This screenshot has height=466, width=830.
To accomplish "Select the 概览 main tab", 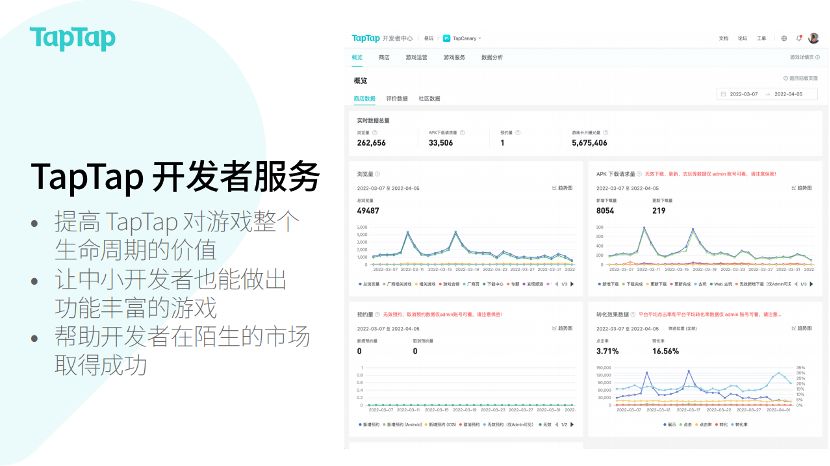I will click(357, 57).
